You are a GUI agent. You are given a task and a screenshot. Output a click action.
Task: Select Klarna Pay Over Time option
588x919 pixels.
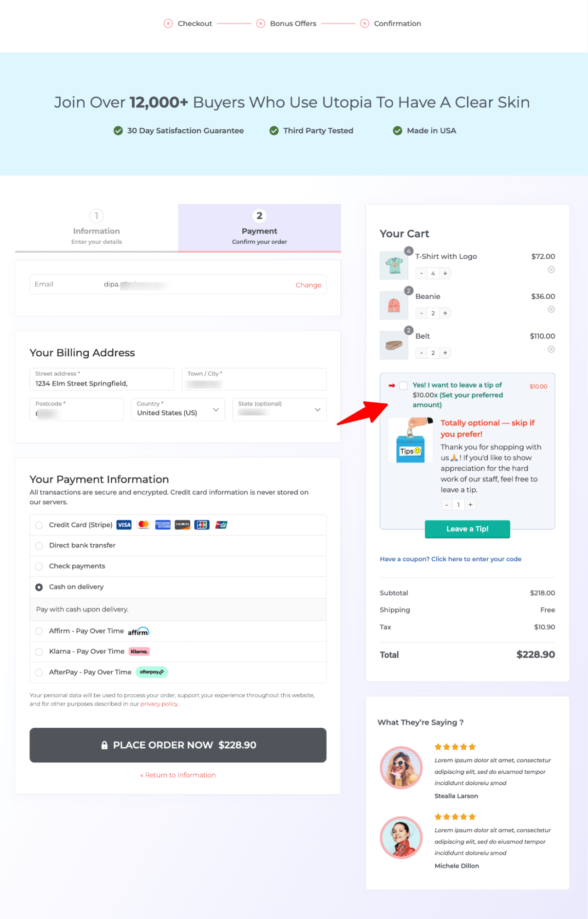(x=39, y=652)
